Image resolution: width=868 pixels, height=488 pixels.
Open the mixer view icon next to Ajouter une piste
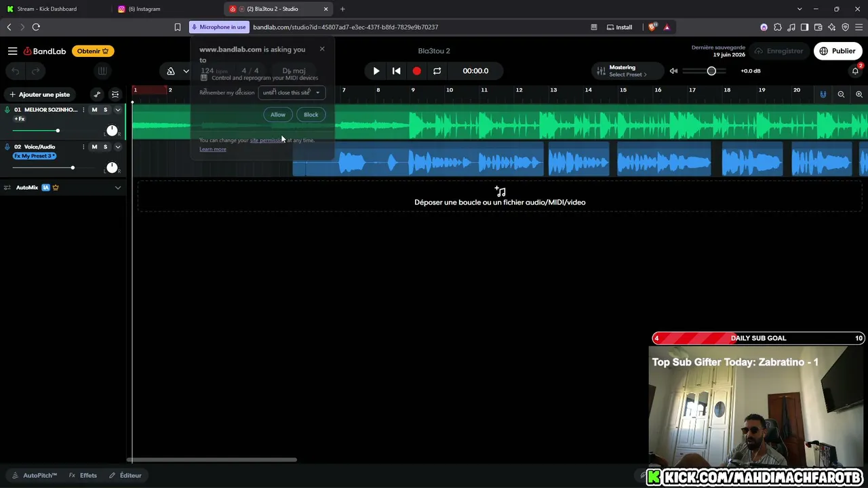coord(115,94)
